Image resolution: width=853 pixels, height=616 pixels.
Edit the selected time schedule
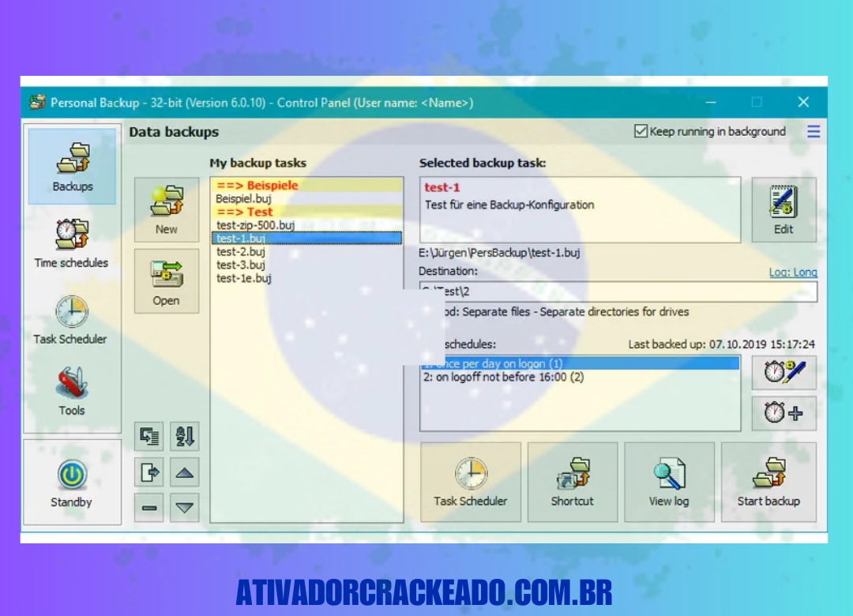[x=784, y=372]
